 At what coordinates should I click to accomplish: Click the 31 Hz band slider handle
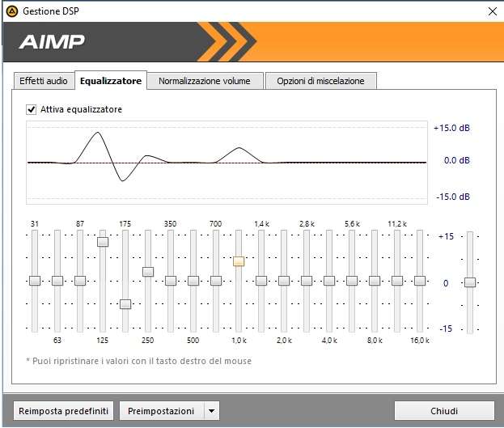(x=35, y=281)
